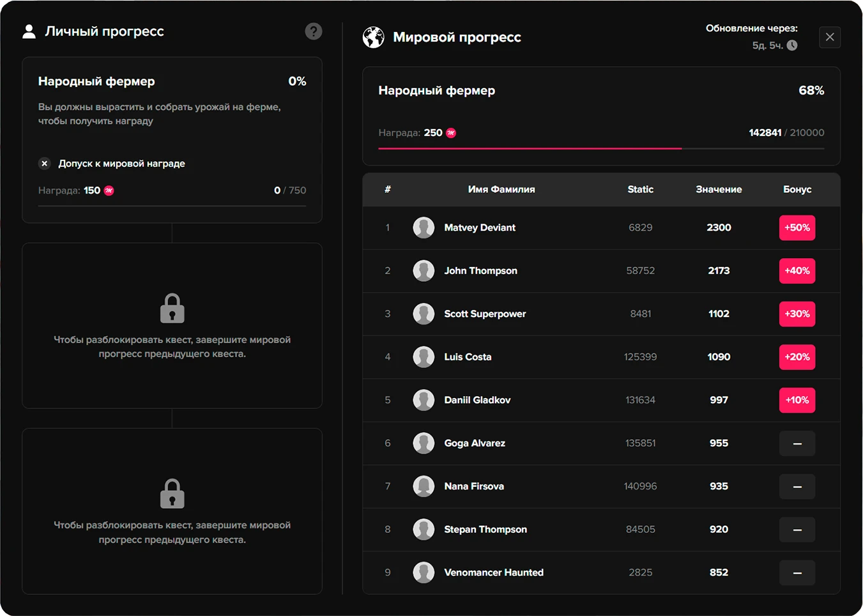Close the progress window
This screenshot has width=863, height=616.
830,37
